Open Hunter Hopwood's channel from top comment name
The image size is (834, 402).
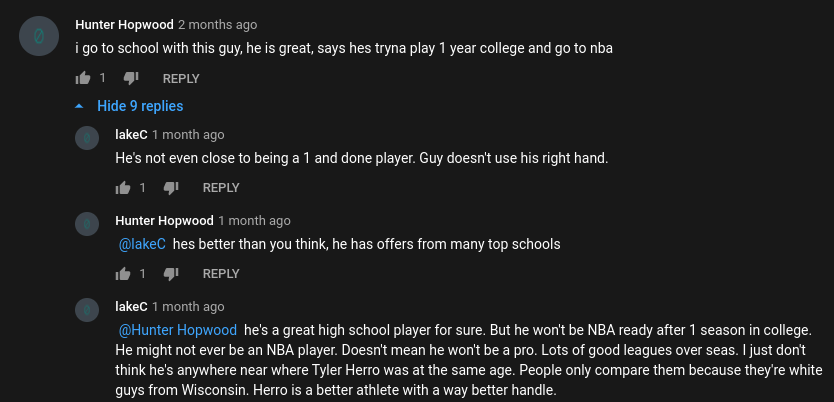pyautogui.click(x=124, y=24)
